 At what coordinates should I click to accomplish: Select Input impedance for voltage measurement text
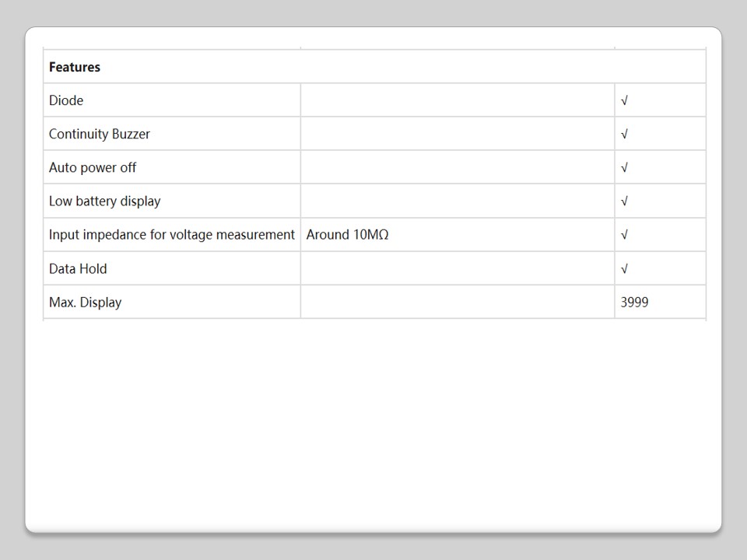coord(172,234)
